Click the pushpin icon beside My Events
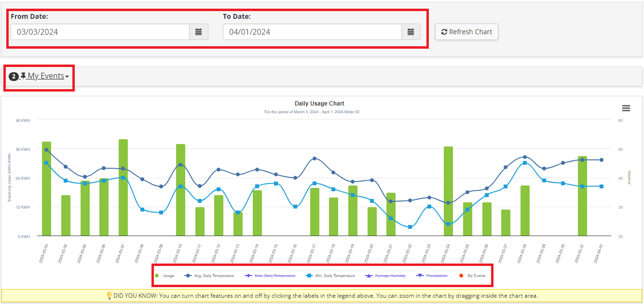This screenshot has width=644, height=304. (23, 76)
